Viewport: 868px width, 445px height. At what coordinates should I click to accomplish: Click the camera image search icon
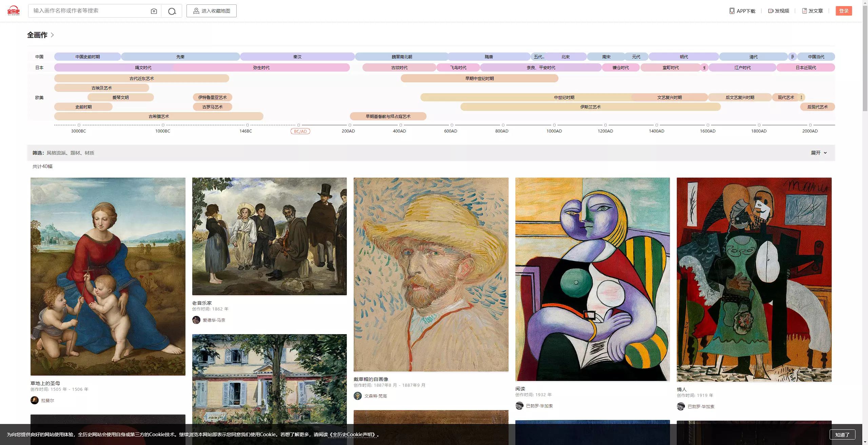(x=154, y=11)
